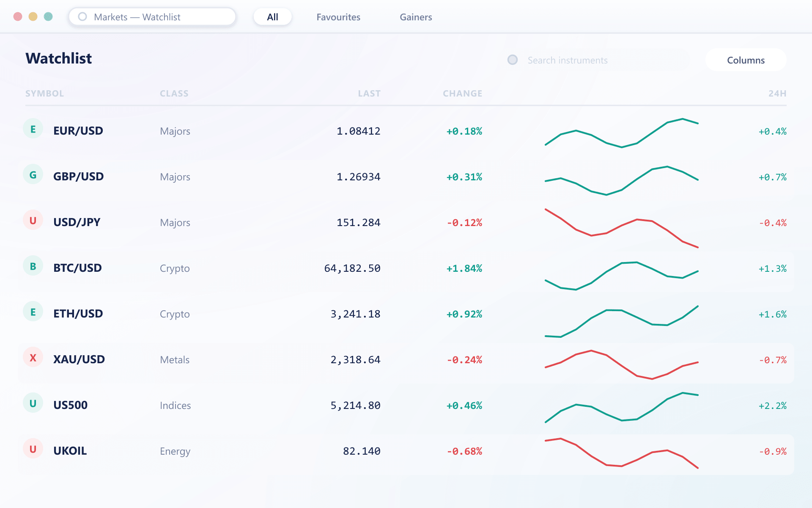Sort by the 24H column header
This screenshot has height=508, width=812.
coord(777,94)
